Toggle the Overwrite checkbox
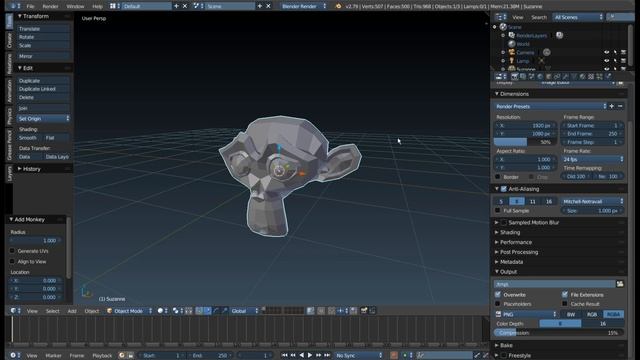 click(x=498, y=295)
